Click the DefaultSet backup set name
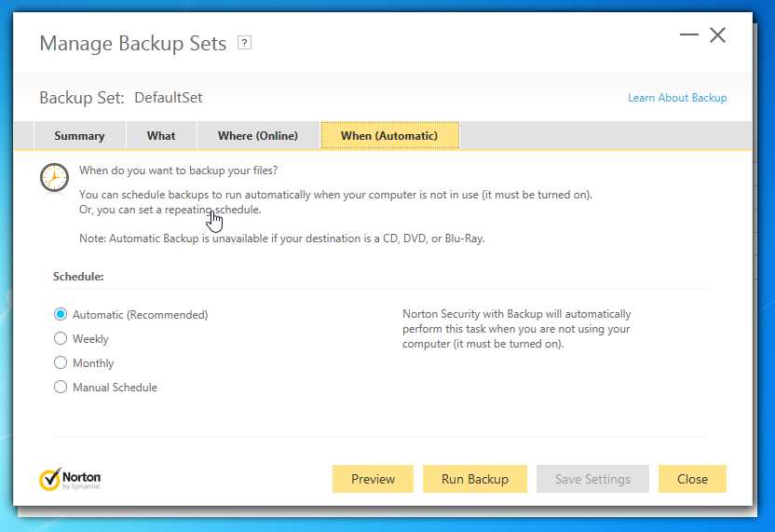This screenshot has height=532, width=775. pos(169,98)
